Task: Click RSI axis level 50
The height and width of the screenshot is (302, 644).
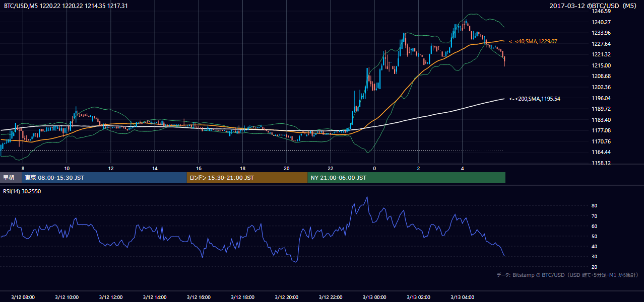Action: [x=595, y=236]
